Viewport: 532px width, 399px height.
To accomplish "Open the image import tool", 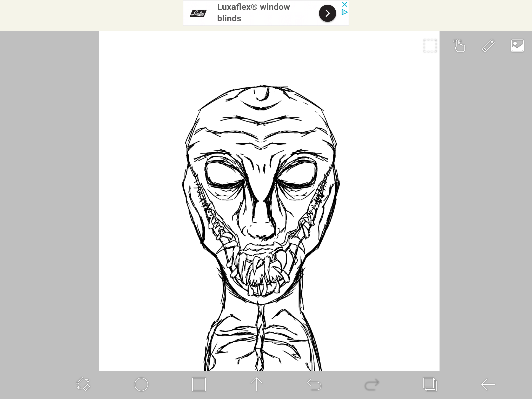I will click(517, 46).
